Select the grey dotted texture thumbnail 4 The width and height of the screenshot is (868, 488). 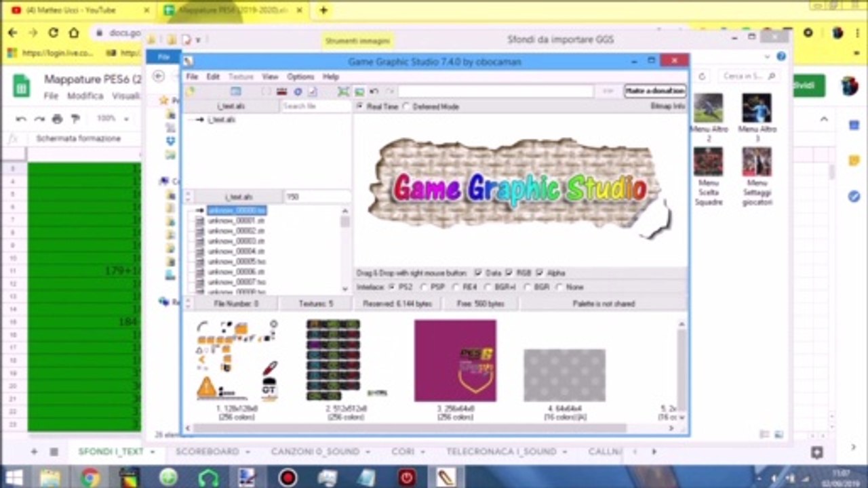564,375
